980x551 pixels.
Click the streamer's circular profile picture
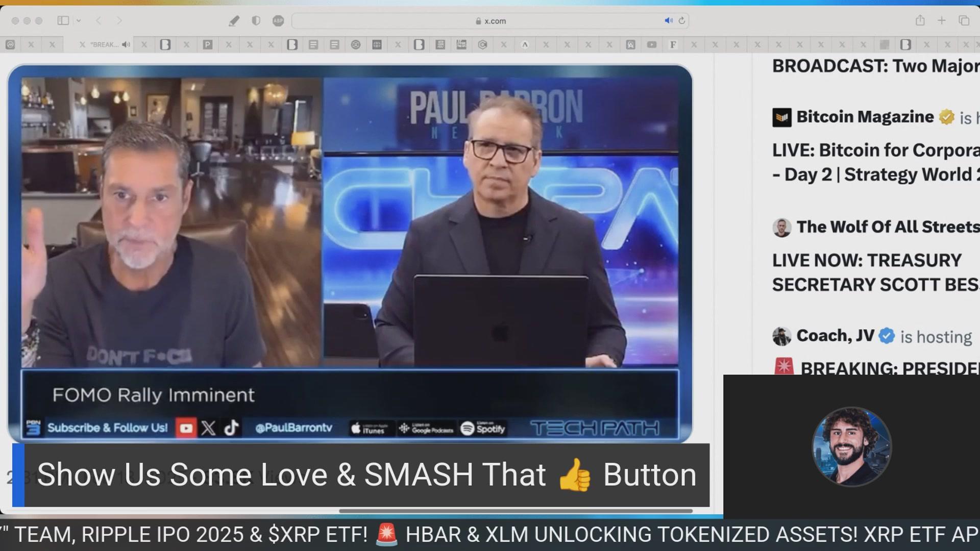tap(851, 446)
